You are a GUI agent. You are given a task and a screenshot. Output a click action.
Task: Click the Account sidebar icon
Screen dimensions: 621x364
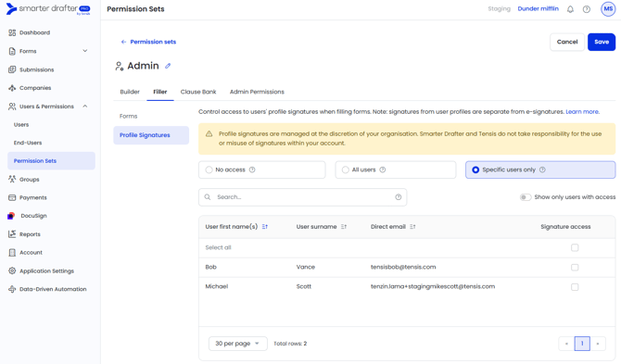[12, 253]
